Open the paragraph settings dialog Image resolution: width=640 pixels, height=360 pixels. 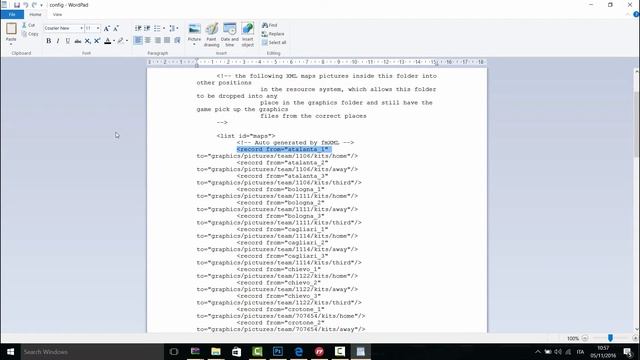click(177, 40)
